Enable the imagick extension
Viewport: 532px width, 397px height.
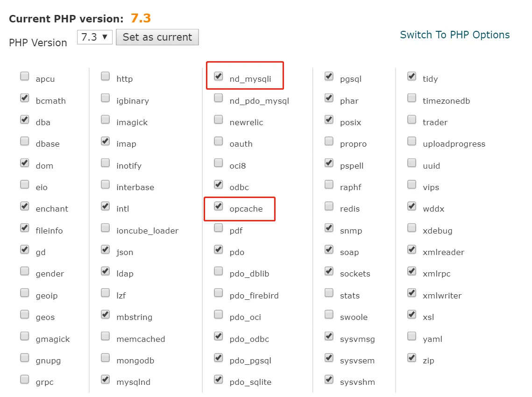(105, 120)
